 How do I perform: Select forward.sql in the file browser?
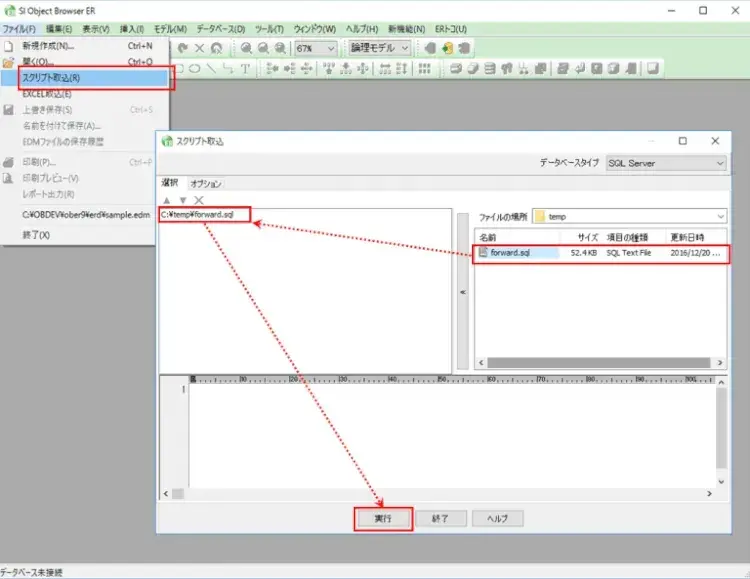point(510,253)
